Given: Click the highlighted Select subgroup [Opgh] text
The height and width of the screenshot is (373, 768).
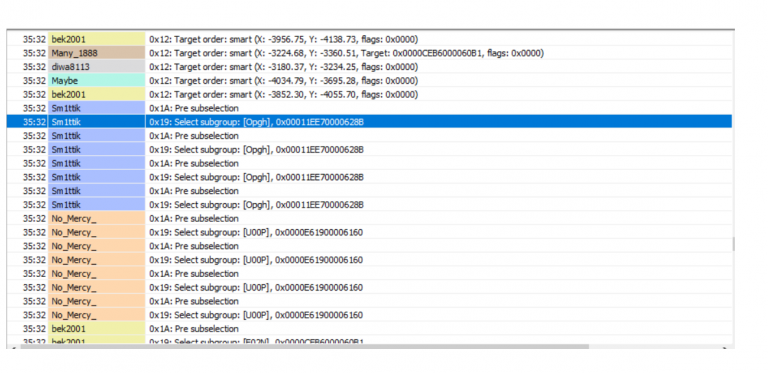Looking at the screenshot, I should [257, 122].
